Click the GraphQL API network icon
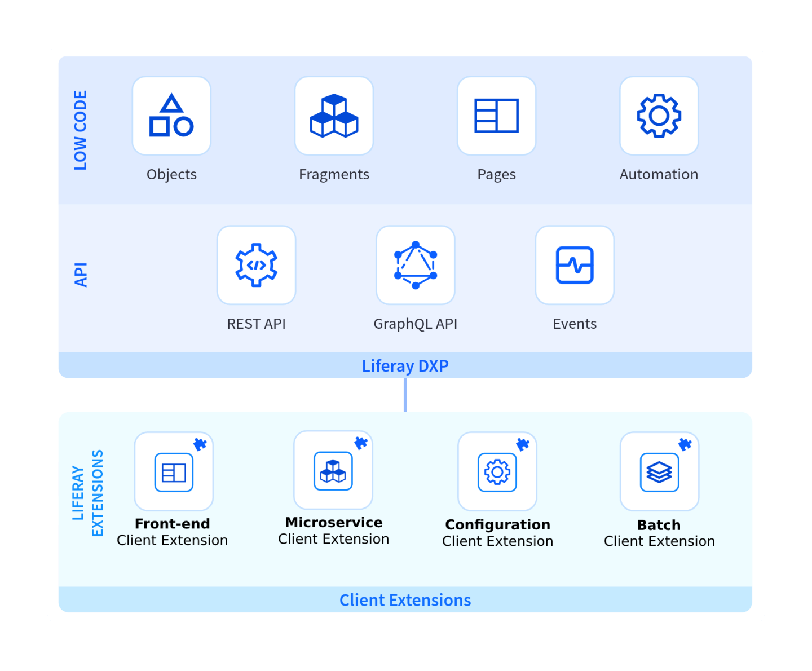812x671 pixels. tap(416, 265)
